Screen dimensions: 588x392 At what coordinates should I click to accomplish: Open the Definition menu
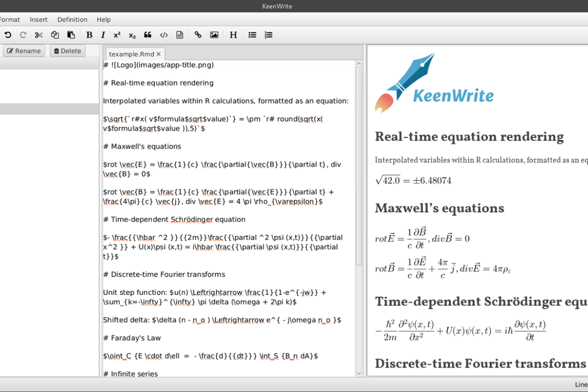[72, 19]
